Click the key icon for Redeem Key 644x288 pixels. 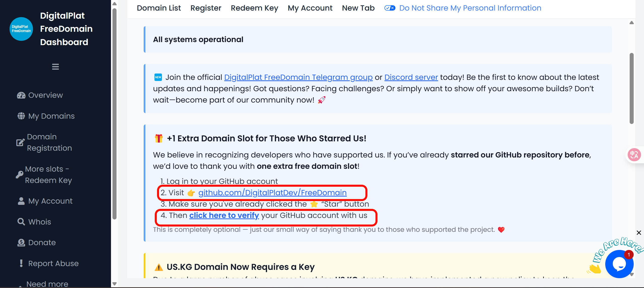pyautogui.click(x=19, y=174)
